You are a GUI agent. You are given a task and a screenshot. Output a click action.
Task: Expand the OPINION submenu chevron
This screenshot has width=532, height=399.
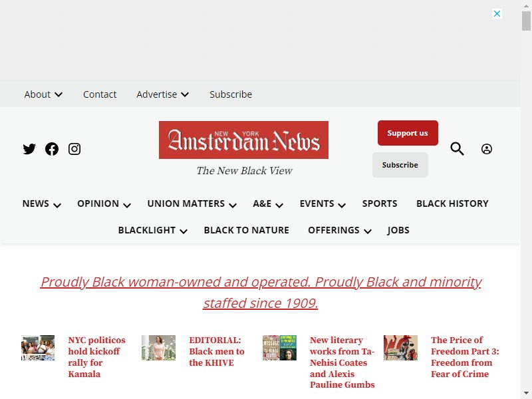click(x=127, y=205)
